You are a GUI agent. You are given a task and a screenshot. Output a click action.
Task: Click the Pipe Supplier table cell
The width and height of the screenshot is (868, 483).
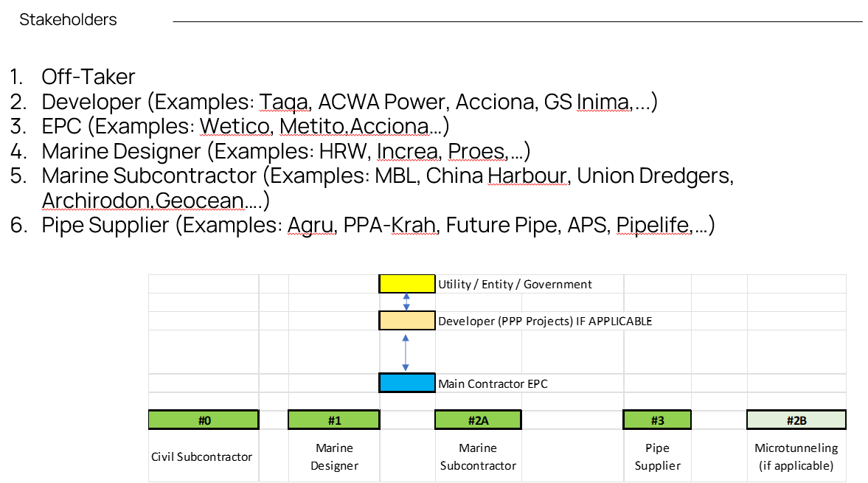pyautogui.click(x=657, y=456)
